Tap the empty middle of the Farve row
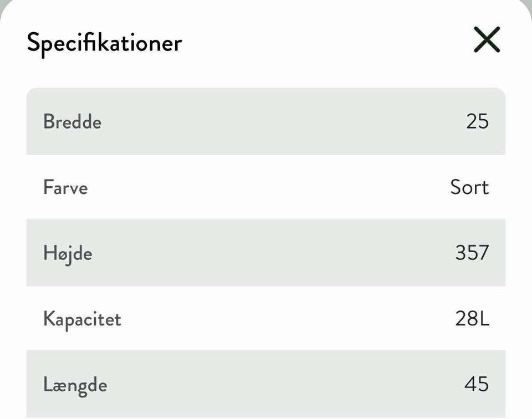The height and width of the screenshot is (419, 532). pos(266,187)
